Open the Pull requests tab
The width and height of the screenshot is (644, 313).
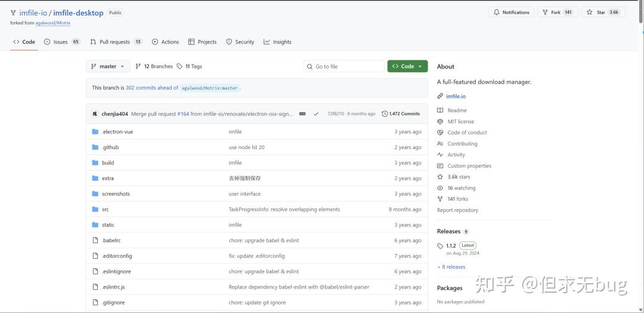116,42
